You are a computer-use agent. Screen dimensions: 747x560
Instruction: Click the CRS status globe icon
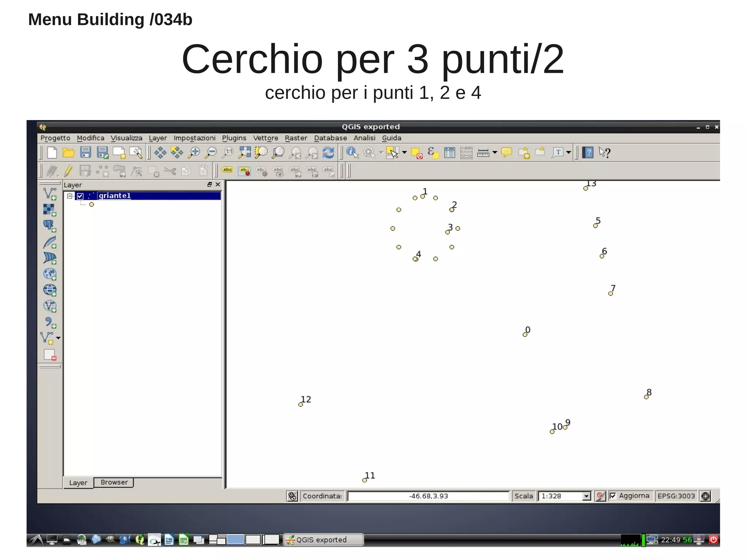click(x=705, y=496)
